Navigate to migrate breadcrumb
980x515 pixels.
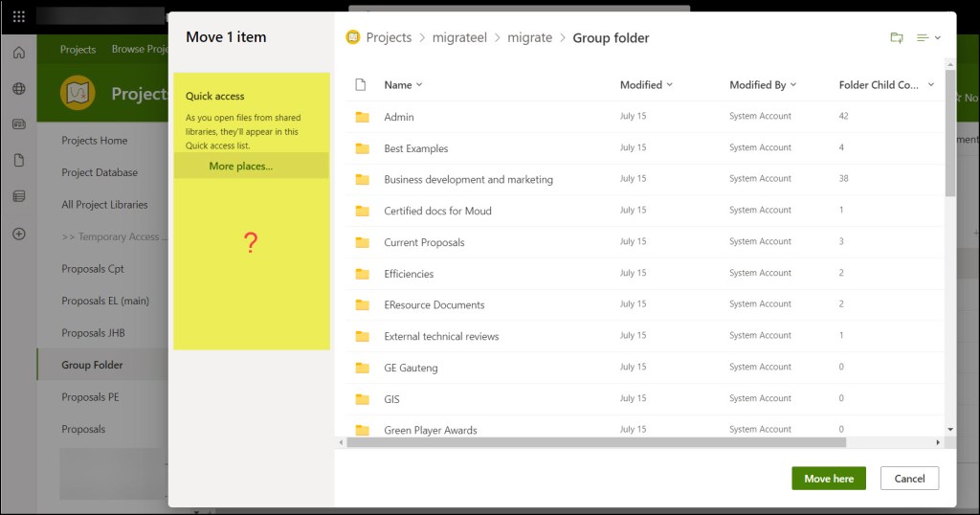tap(529, 37)
